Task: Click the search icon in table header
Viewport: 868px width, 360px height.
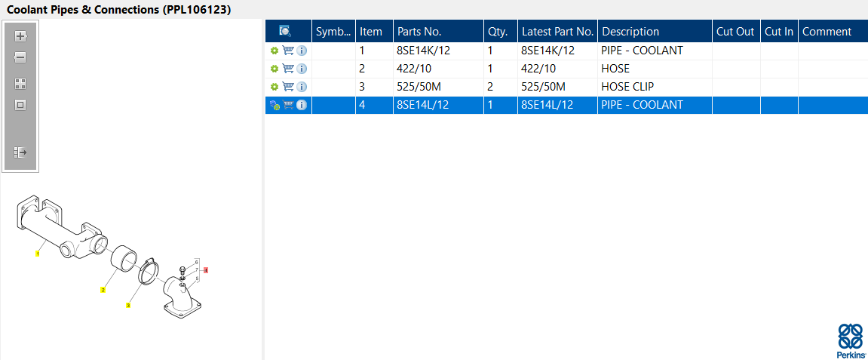Action: [285, 31]
